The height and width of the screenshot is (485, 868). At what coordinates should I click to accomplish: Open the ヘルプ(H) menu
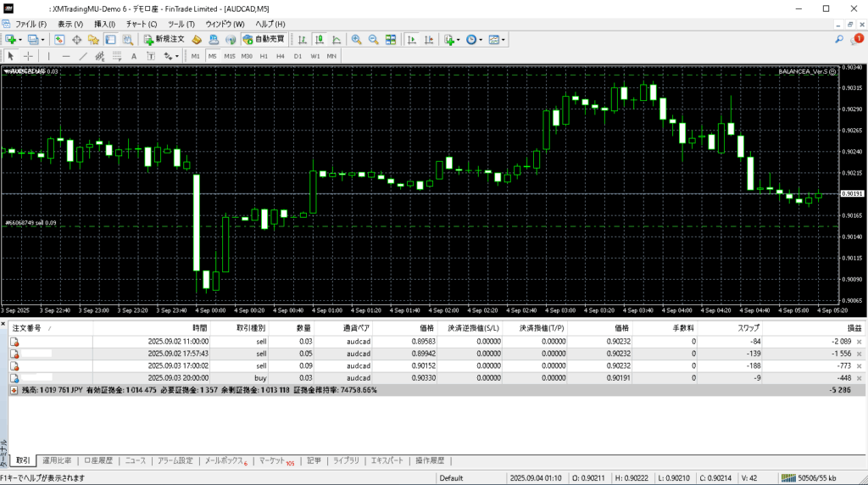click(x=270, y=25)
